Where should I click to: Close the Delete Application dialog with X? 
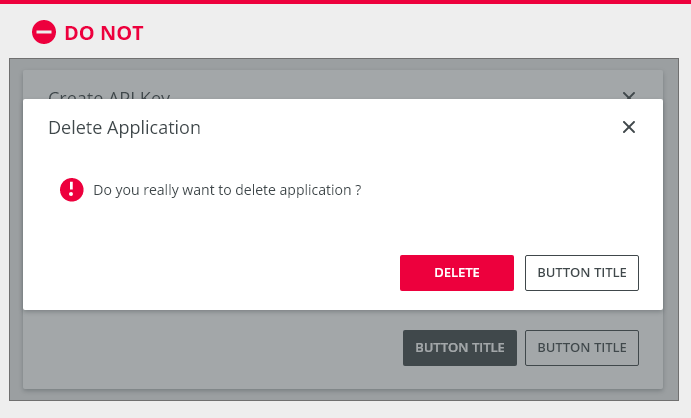tap(629, 127)
